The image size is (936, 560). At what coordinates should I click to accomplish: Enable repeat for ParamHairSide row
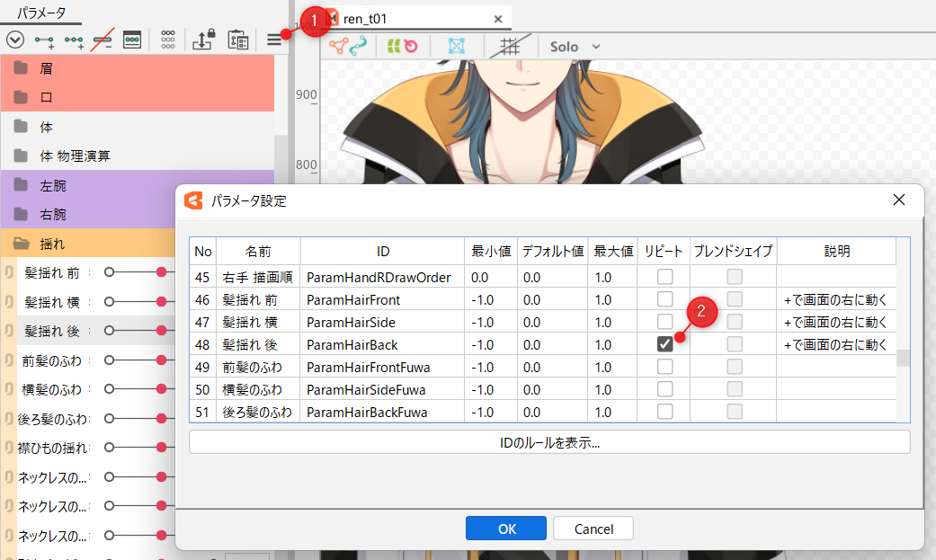tap(664, 322)
